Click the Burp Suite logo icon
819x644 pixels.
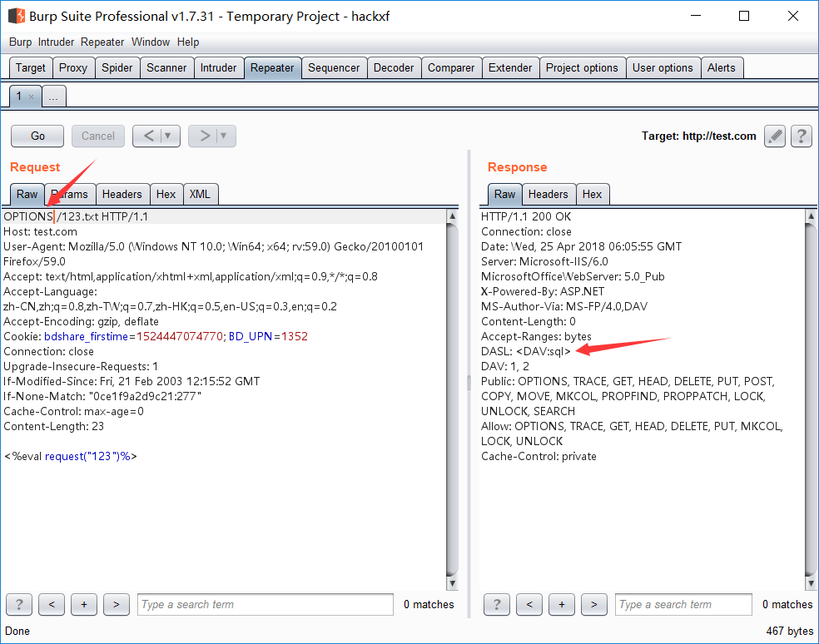(x=17, y=16)
